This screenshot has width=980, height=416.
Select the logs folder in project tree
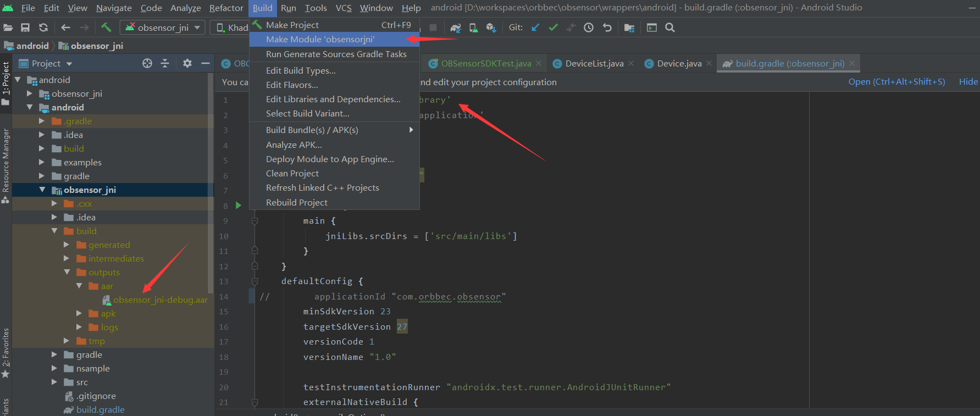(x=103, y=327)
